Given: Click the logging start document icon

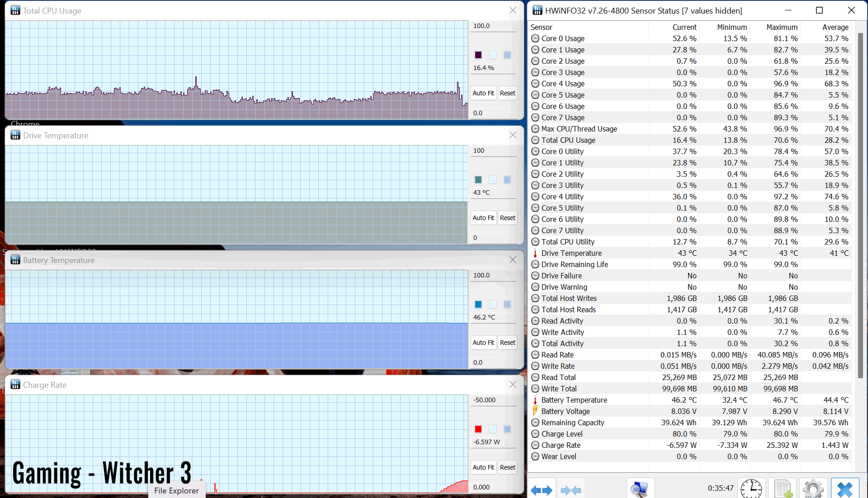Looking at the screenshot, I should point(783,489).
